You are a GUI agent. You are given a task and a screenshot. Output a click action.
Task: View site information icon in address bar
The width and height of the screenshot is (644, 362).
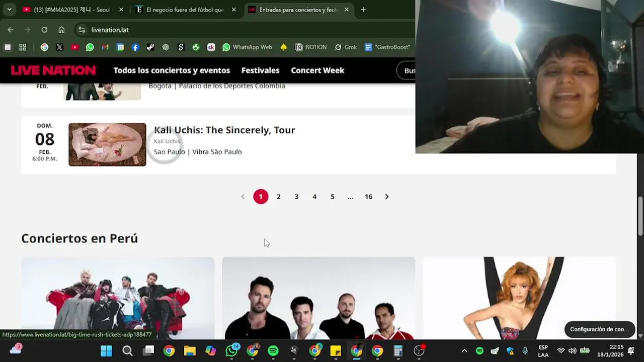click(82, 30)
